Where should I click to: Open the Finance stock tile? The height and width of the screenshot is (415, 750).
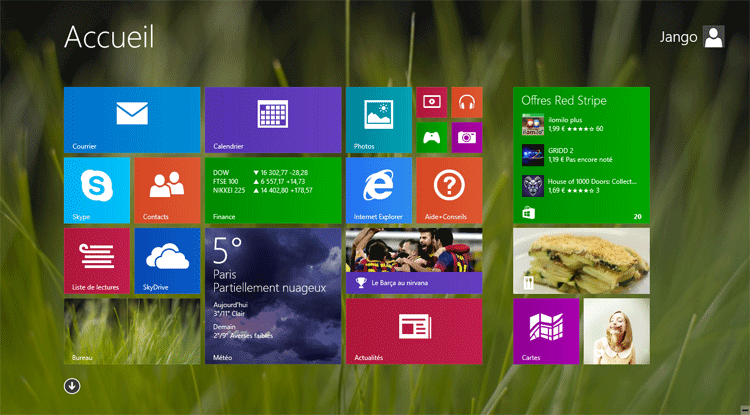272,189
